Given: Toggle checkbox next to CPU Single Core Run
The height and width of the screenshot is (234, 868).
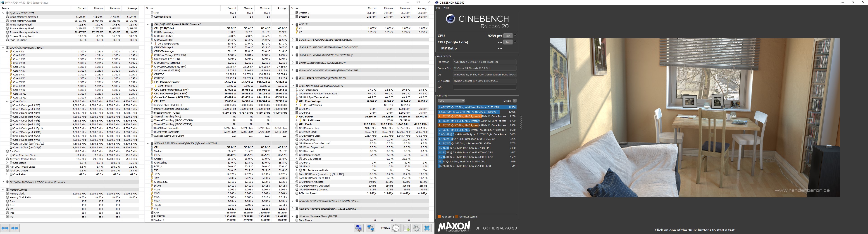Looking at the screenshot, I should point(515,42).
